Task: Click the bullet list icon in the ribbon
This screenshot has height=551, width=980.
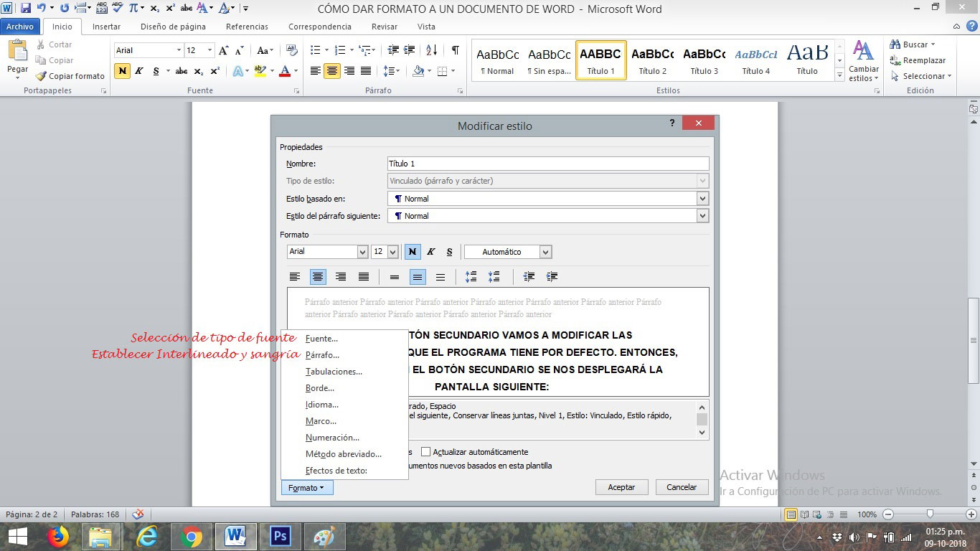Action: tap(315, 50)
